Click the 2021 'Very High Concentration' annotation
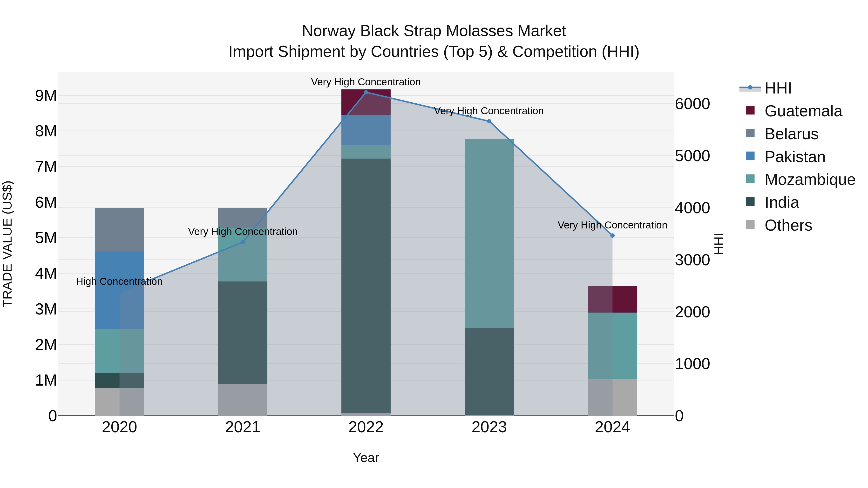Viewport: 868px width, 488px height. 243,232
